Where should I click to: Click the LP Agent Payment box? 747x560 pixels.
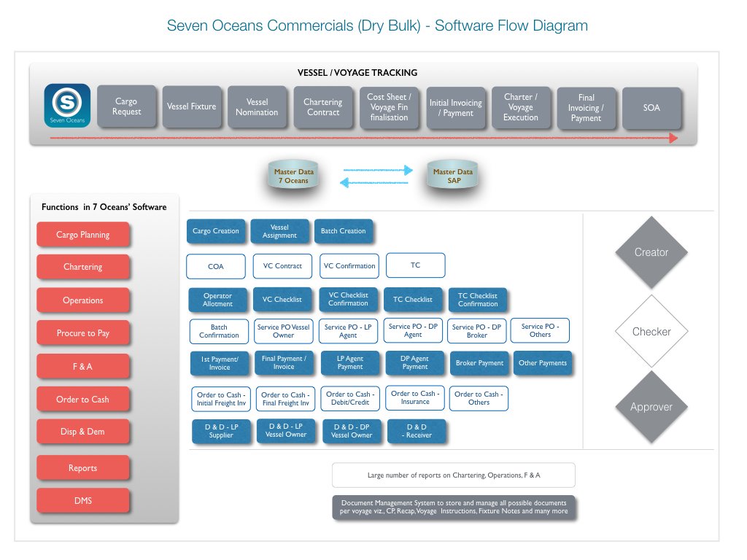[350, 362]
